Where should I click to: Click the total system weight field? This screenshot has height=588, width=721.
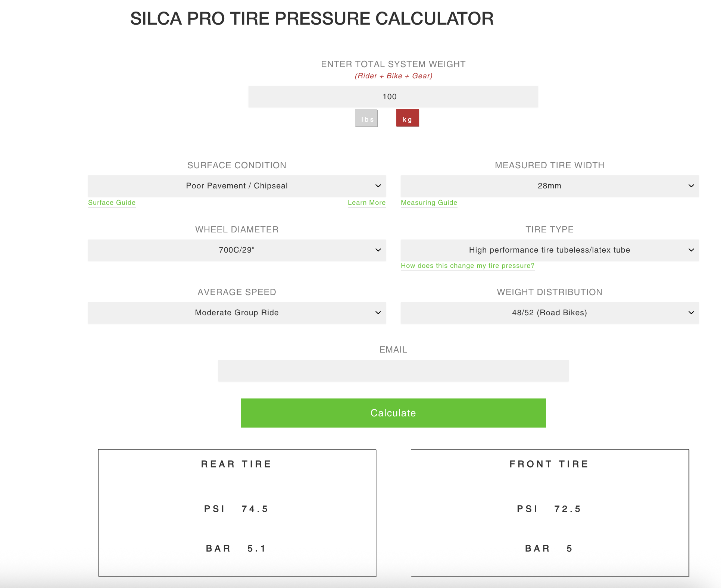pyautogui.click(x=393, y=97)
